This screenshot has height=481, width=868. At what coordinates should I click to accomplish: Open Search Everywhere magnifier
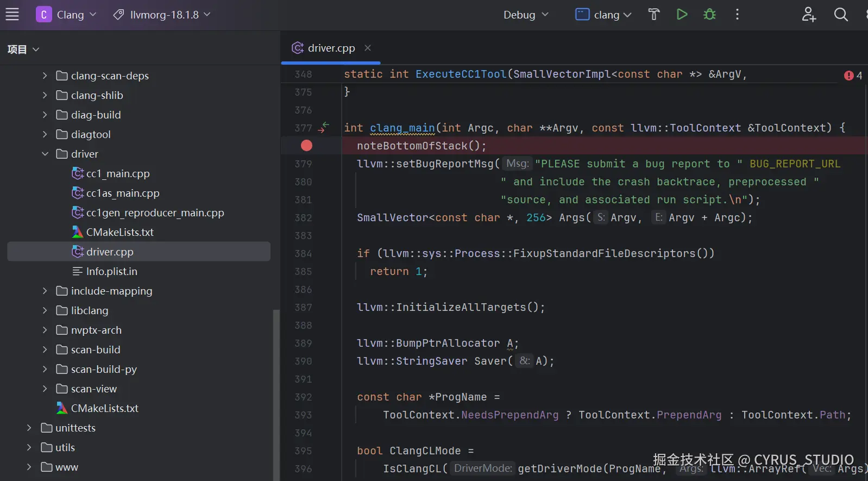click(840, 15)
